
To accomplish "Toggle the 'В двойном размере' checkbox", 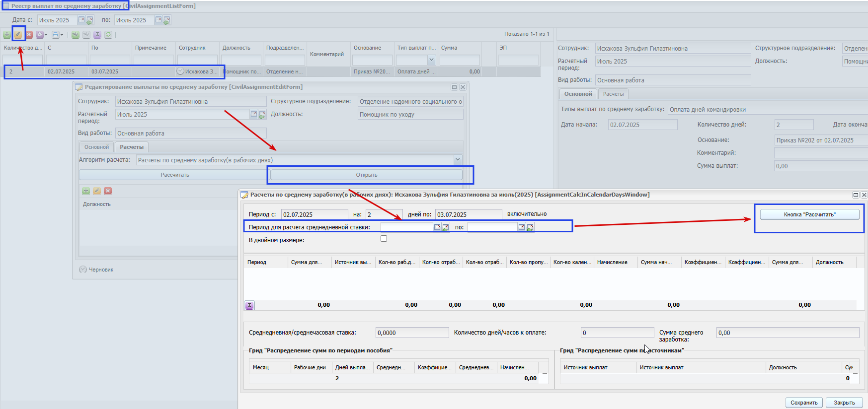I will point(384,239).
